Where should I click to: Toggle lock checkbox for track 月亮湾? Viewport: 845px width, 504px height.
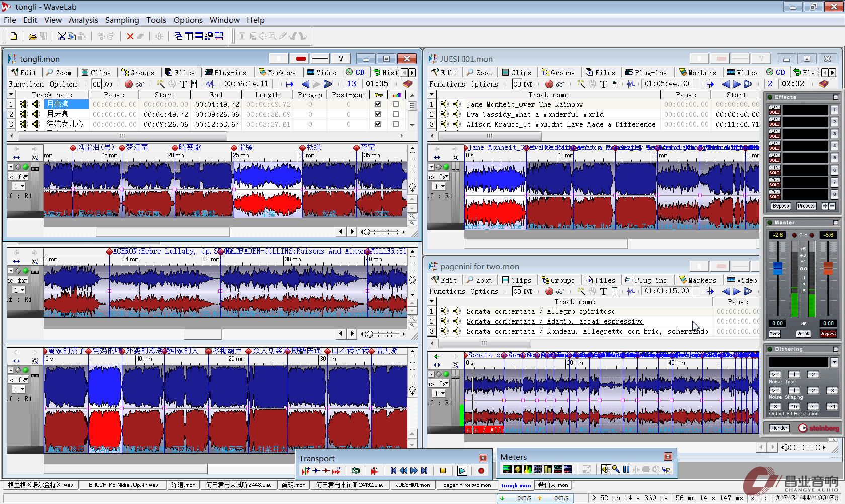click(x=378, y=104)
